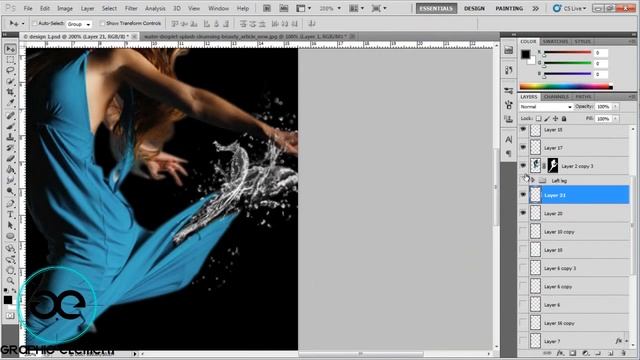
Task: Switch to the Essentials workspace
Action: 436,8
